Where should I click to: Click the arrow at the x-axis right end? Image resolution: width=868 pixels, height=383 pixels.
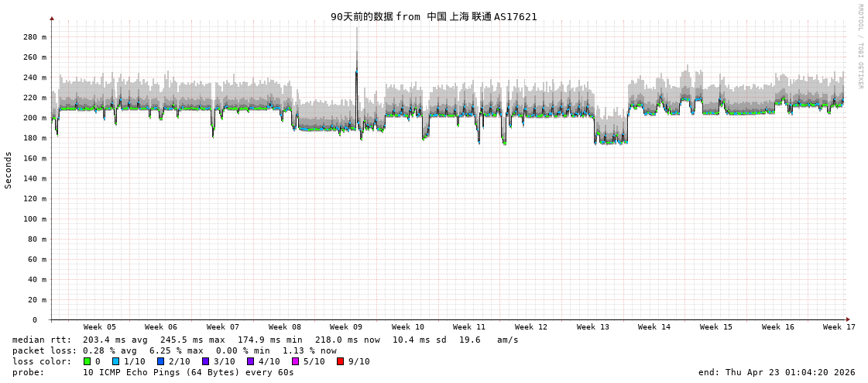click(848, 319)
